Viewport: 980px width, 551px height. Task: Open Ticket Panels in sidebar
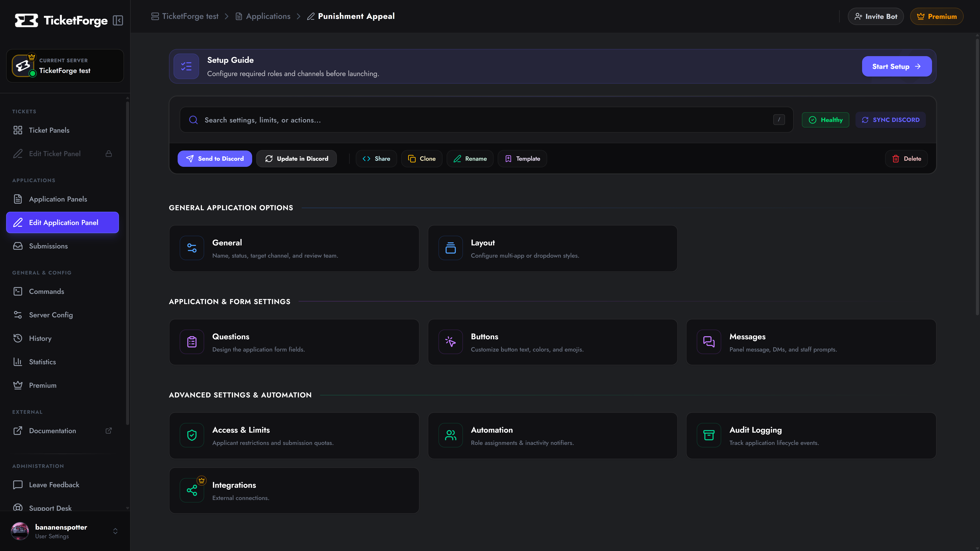click(62, 130)
